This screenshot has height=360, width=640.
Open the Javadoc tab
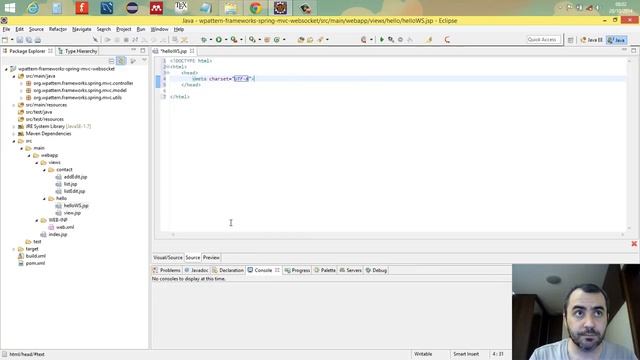coord(196,270)
